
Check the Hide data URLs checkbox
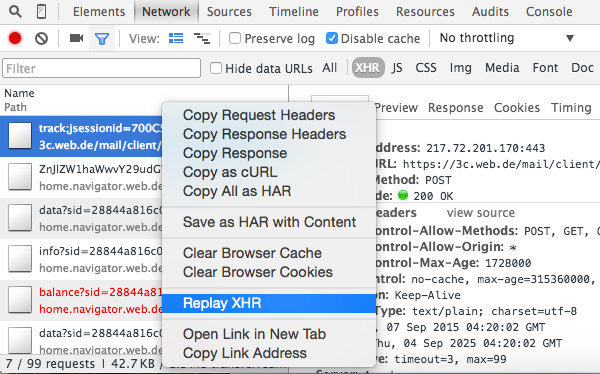216,68
